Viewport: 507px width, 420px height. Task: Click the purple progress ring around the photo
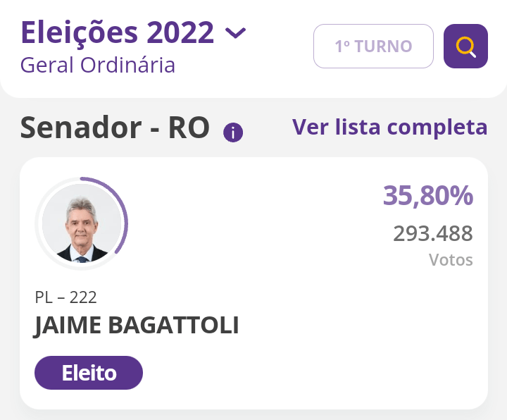[125, 223]
